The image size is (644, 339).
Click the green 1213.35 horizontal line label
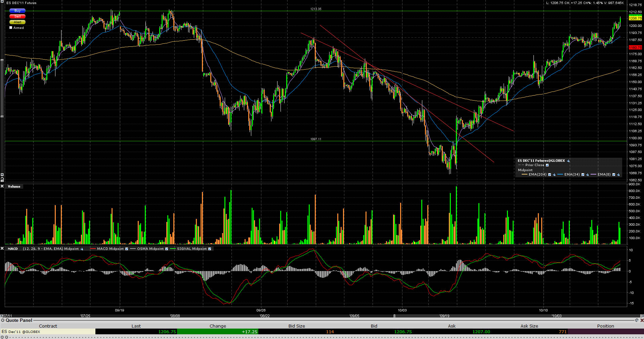click(316, 9)
